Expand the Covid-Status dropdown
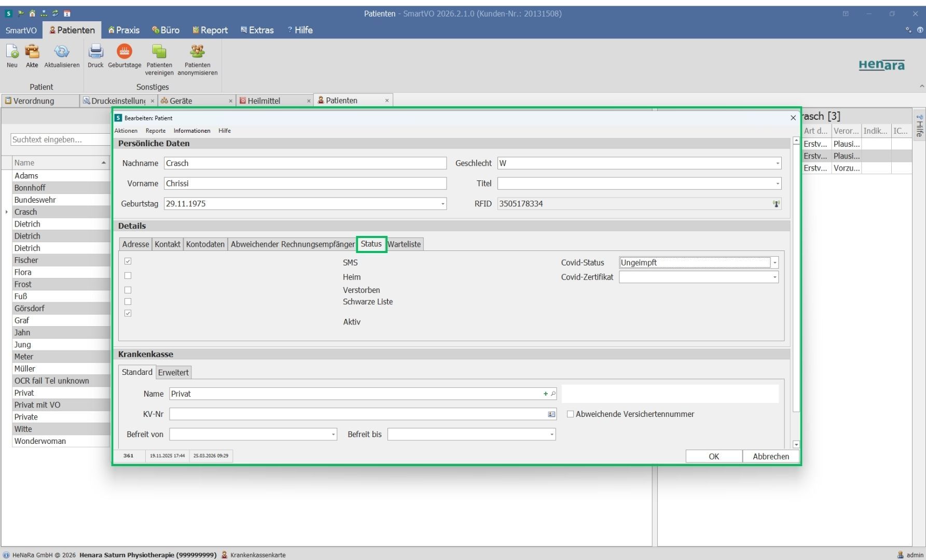 [x=775, y=263]
